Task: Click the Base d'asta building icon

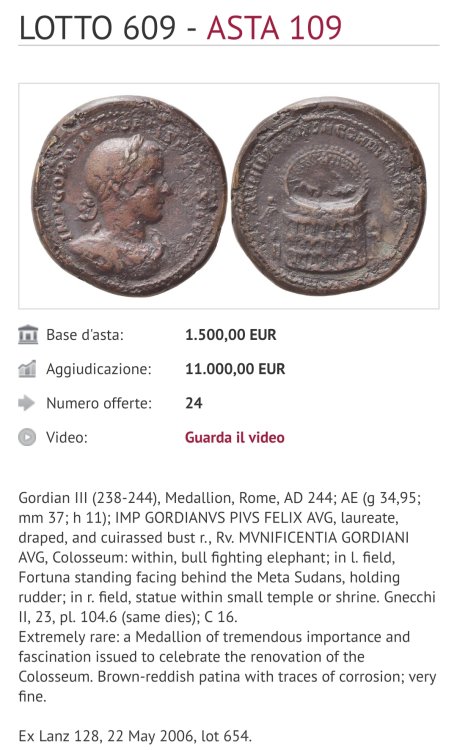Action: [x=28, y=334]
